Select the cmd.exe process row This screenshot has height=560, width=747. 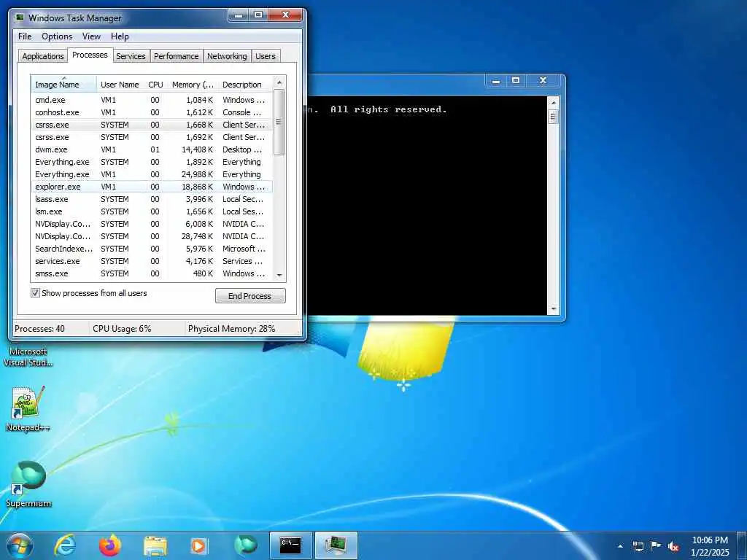[x=152, y=100]
